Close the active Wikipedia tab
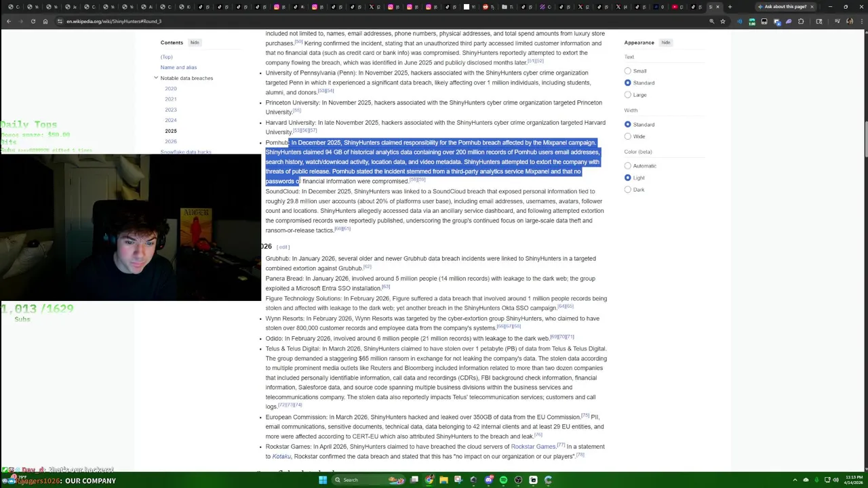The height and width of the screenshot is (488, 868). 717,7
